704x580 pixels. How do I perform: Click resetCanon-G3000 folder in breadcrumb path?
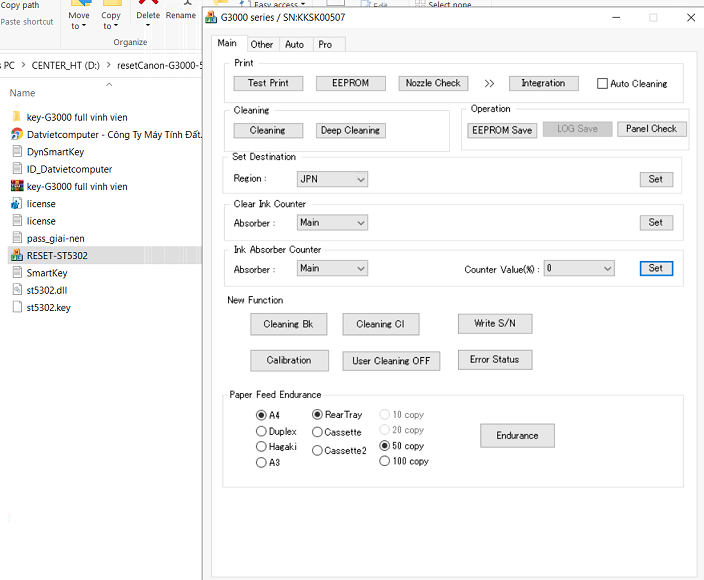point(160,66)
